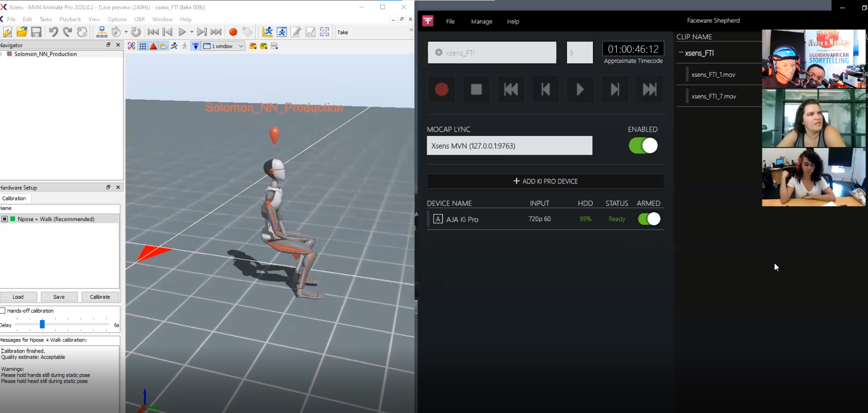
Task: Toggle the grid floor icon in viewport toolbar
Action: [x=143, y=46]
